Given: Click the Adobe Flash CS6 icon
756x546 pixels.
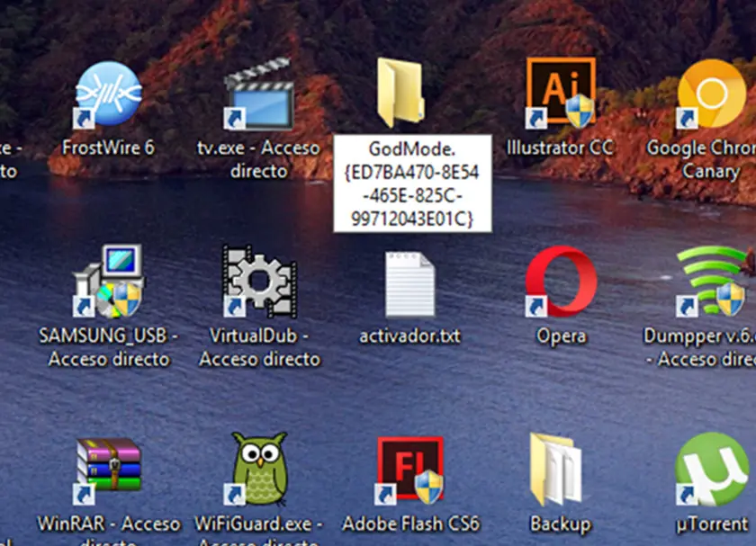Looking at the screenshot, I should [409, 470].
